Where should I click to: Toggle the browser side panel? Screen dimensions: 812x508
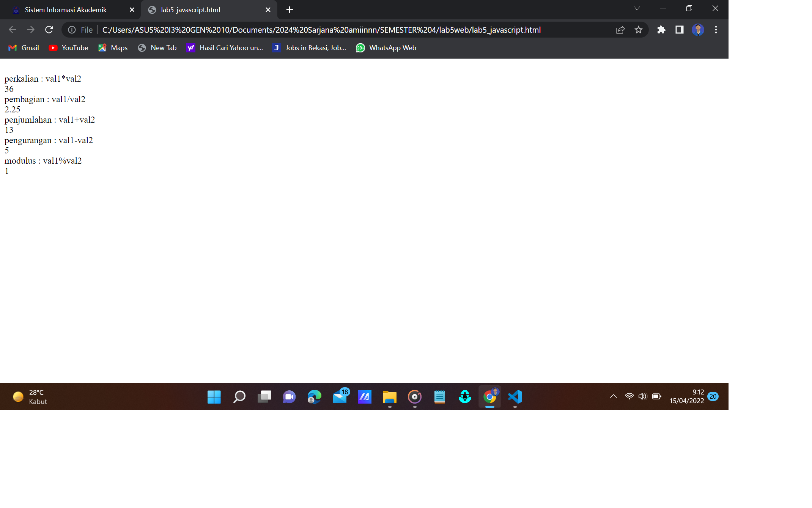[680, 30]
